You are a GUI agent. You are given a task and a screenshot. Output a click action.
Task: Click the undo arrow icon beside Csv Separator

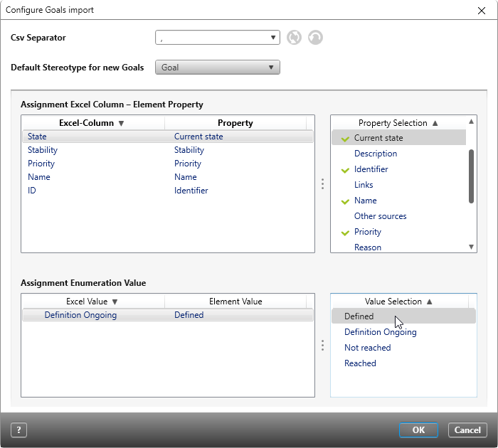315,38
